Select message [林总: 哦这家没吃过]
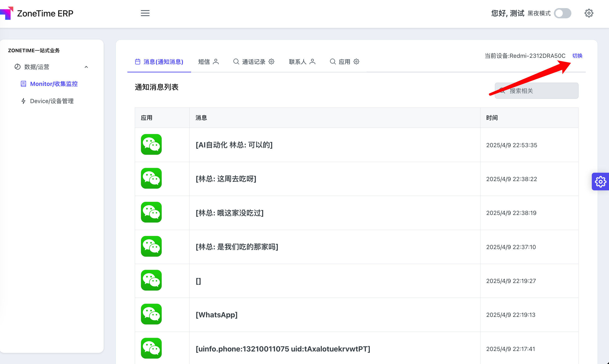Image resolution: width=609 pixels, height=364 pixels. pyautogui.click(x=230, y=213)
